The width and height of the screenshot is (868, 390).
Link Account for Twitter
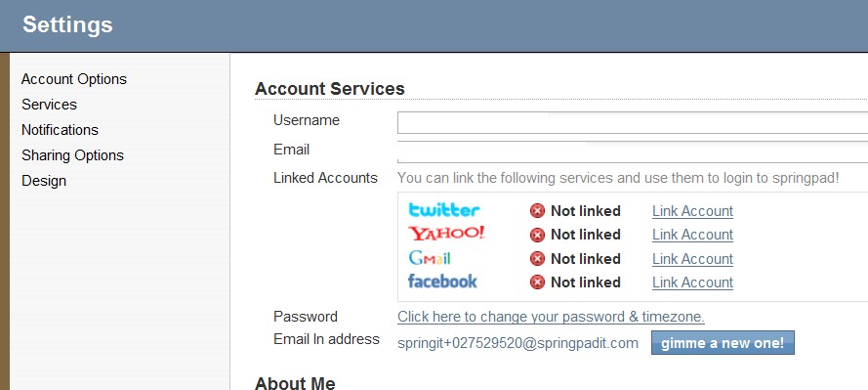(x=692, y=211)
